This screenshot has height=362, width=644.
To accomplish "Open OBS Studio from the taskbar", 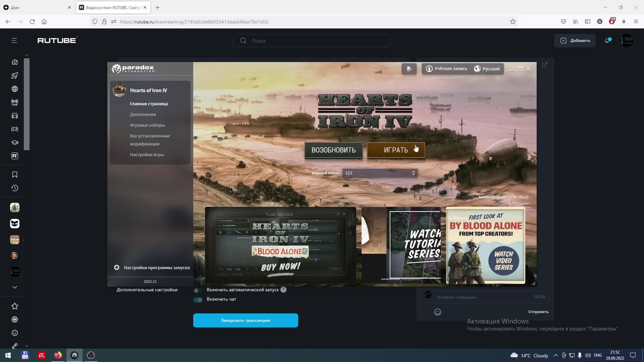I will point(91,355).
